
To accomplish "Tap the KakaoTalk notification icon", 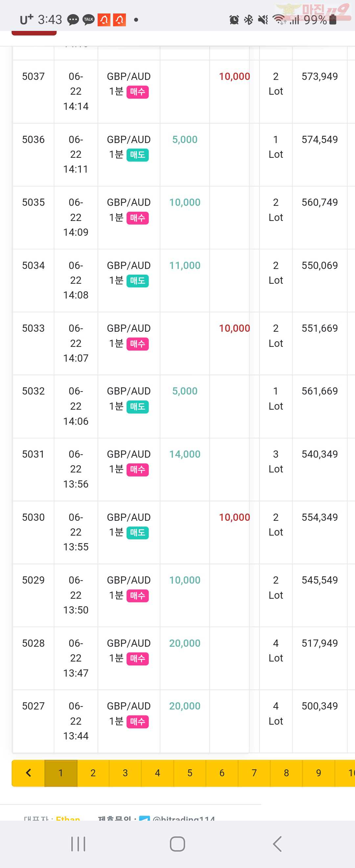I will 88,20.
